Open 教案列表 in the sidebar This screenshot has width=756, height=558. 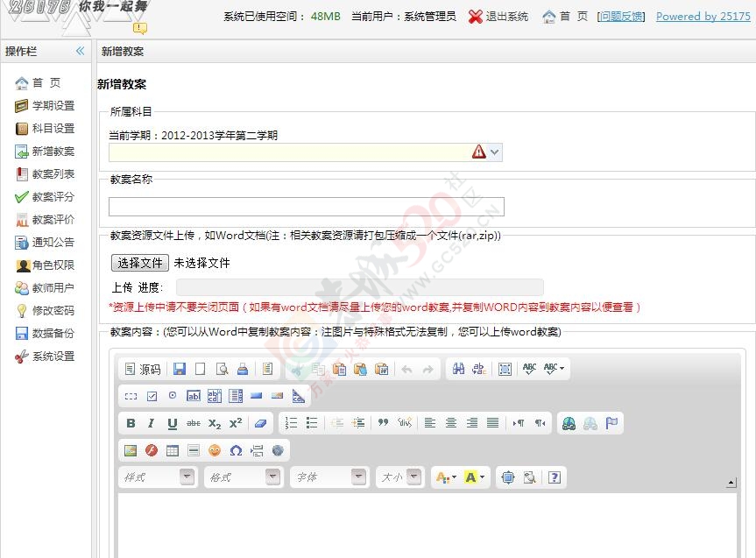[x=53, y=174]
